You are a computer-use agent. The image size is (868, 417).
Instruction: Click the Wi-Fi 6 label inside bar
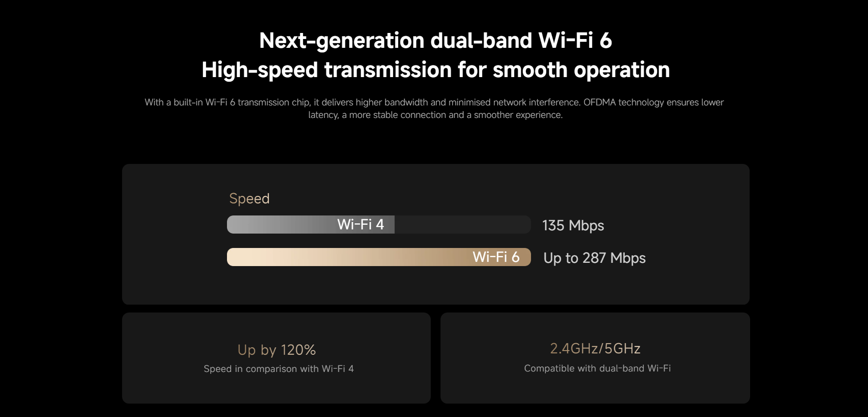tap(496, 257)
